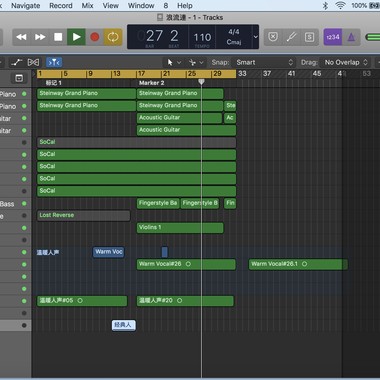Toggle the Tuner icon button
This screenshot has width=380, height=380.
pos(291,37)
